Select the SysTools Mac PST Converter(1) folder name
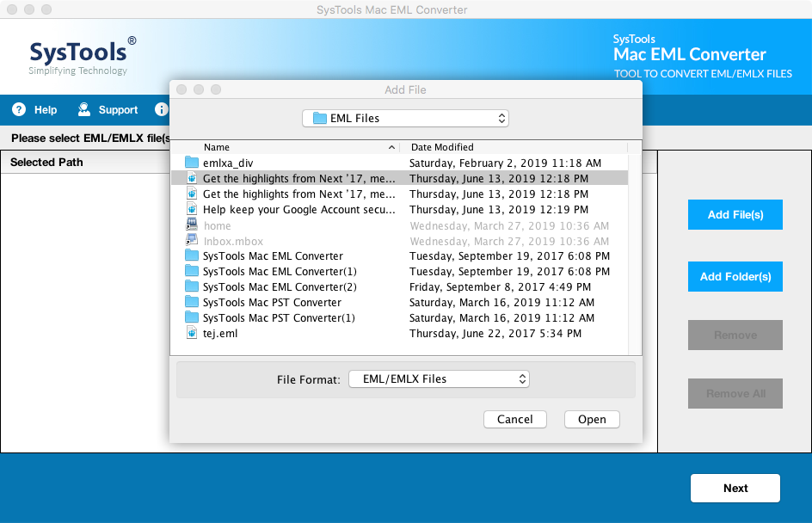Image resolution: width=812 pixels, height=523 pixels. pyautogui.click(x=279, y=318)
